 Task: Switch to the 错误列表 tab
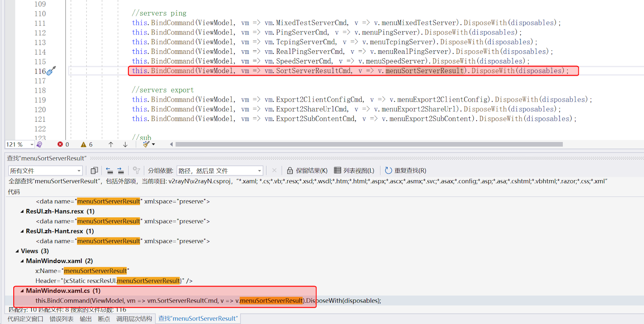coord(62,319)
